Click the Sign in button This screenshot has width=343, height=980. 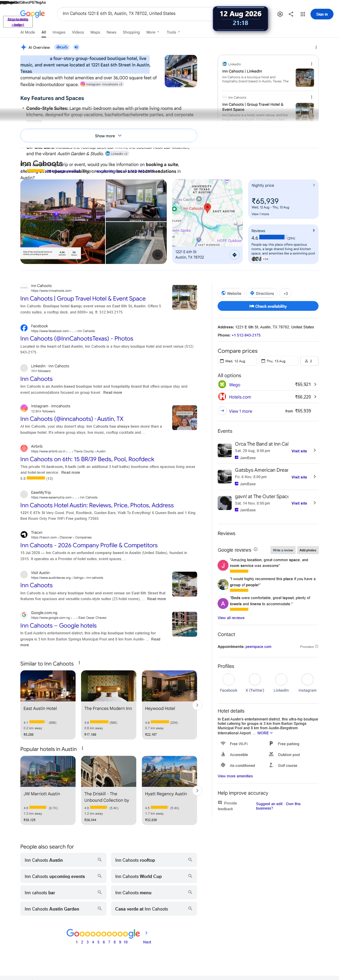tap(322, 14)
